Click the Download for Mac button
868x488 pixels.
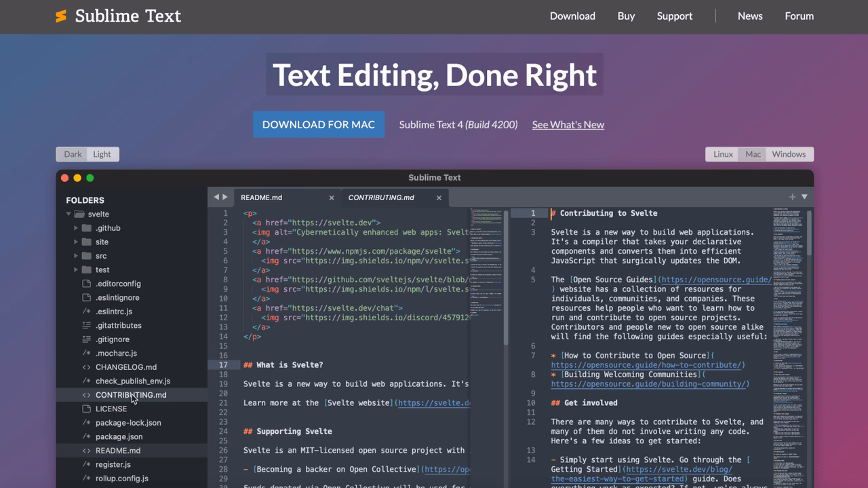point(319,125)
